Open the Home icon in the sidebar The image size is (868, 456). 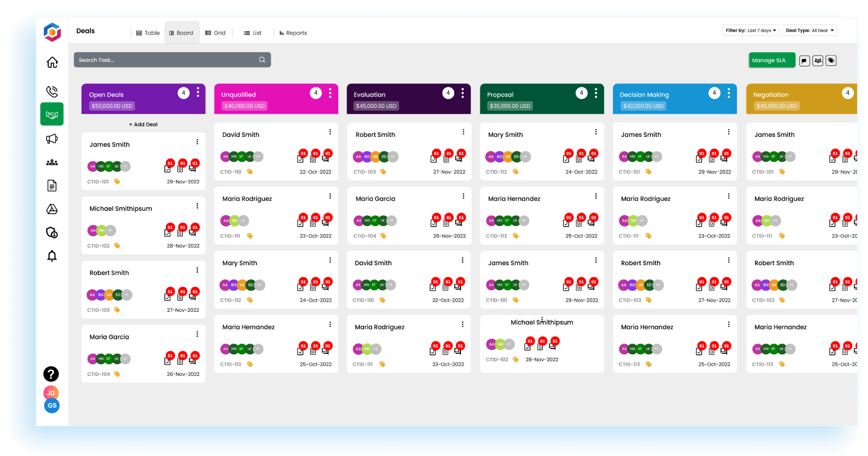52,62
